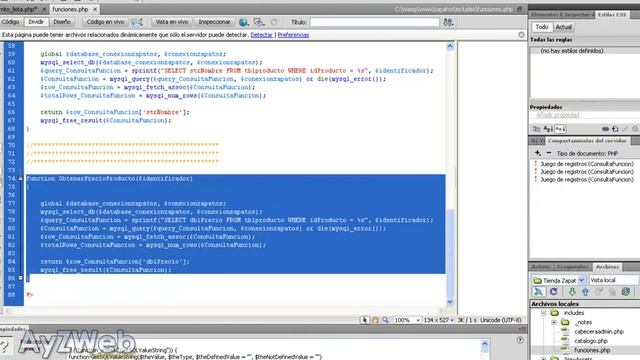This screenshot has width=640, height=360.
Task: Close the funciones.php document tab
Action: pyautogui.click(x=95, y=9)
